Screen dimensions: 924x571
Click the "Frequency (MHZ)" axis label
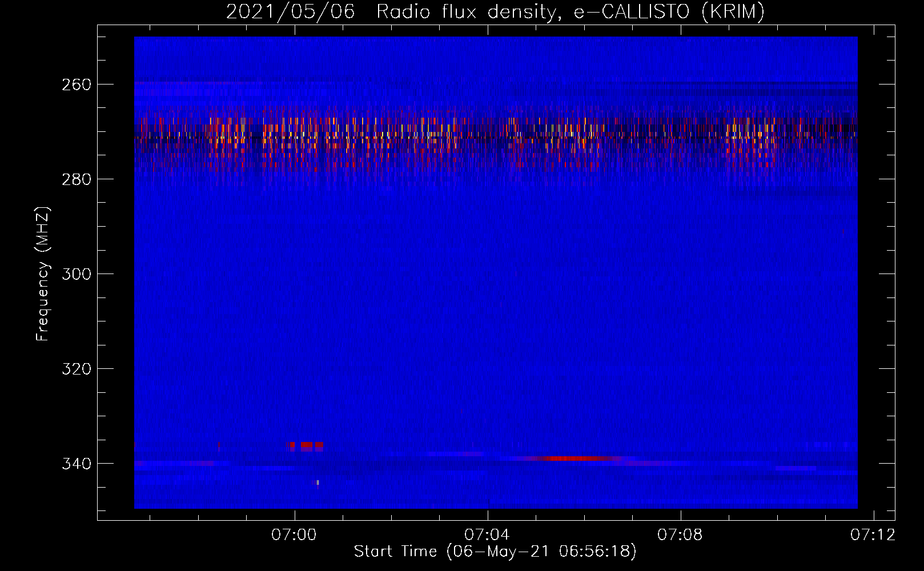point(43,274)
